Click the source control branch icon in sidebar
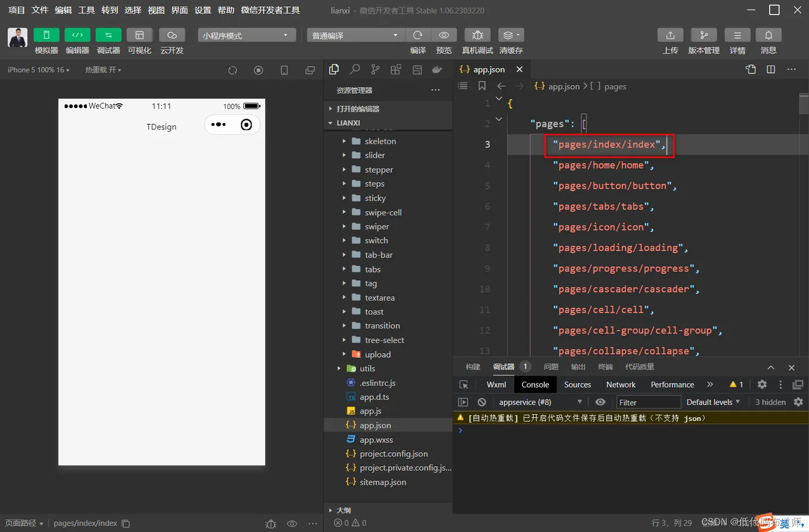The height and width of the screenshot is (532, 809). [376, 69]
